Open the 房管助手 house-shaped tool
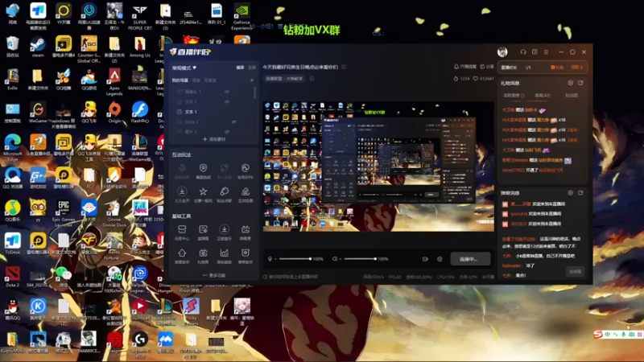Image resolution: width=644 pixels, height=362 pixels. point(182,256)
